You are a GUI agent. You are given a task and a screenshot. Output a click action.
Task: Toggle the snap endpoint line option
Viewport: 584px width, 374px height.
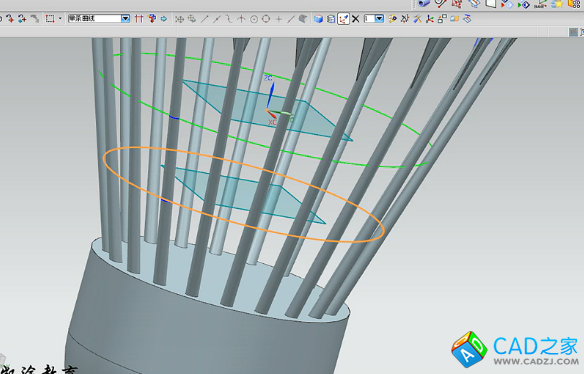point(204,19)
